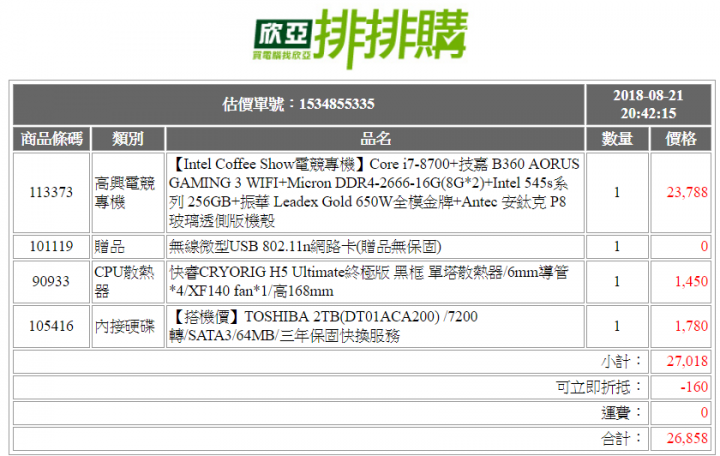Click the CRYORIG H5 Ultimate product name
The image size is (720, 456).
(369, 281)
